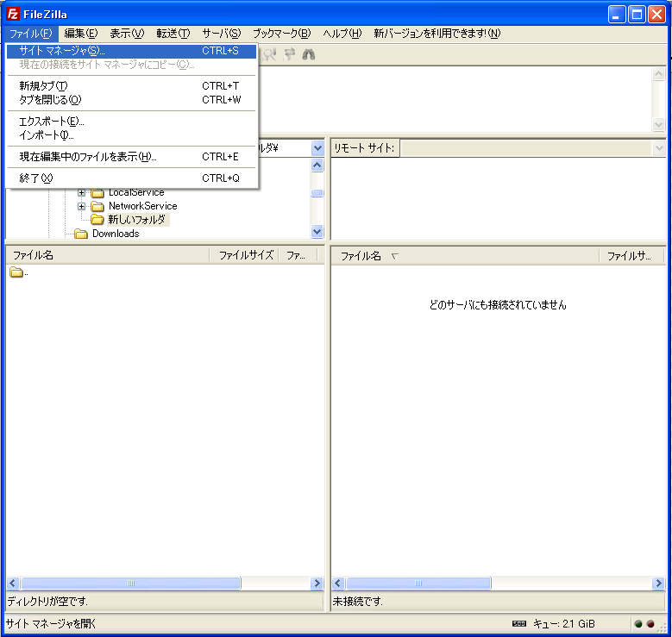Click the truncated ファ... local column header
Screen dimensions: 672x637
click(298, 255)
